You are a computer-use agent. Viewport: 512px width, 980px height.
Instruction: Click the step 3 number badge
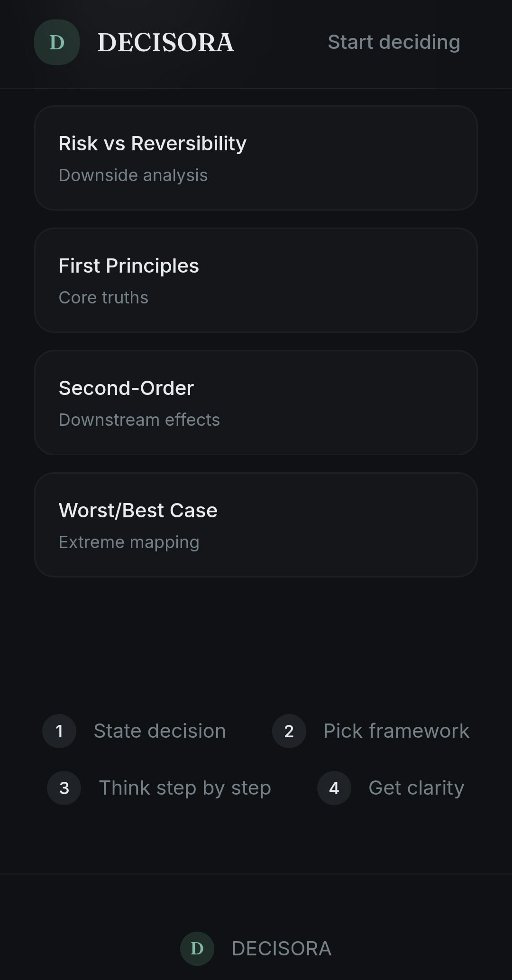[x=64, y=788]
